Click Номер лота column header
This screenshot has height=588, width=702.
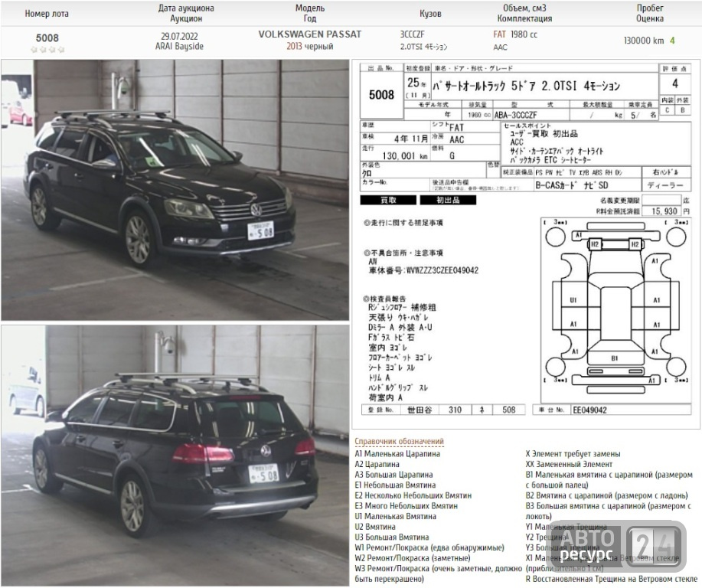[x=47, y=14]
